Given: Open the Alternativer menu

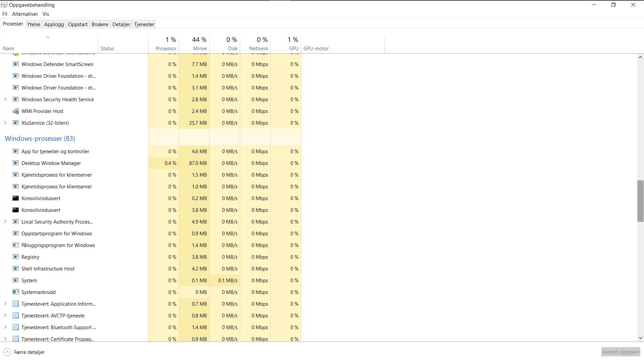Looking at the screenshot, I should click(x=25, y=14).
